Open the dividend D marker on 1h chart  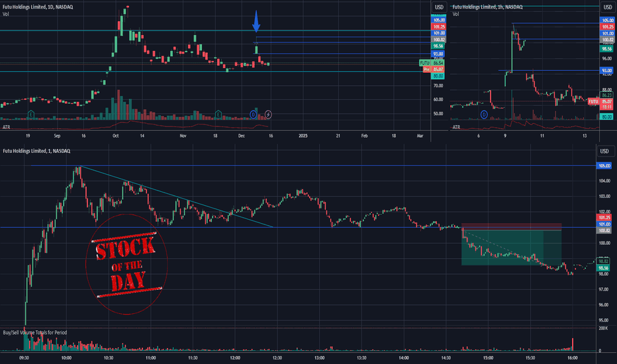484,114
